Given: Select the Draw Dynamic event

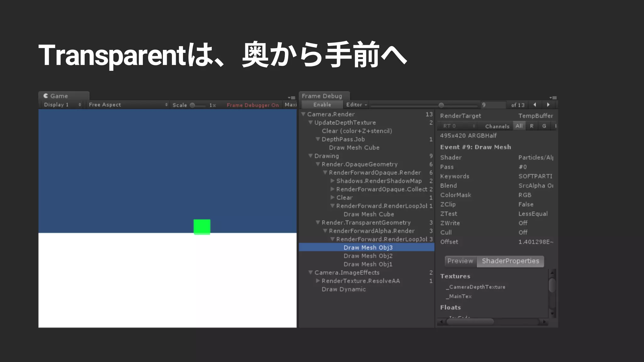Looking at the screenshot, I should click(x=343, y=289).
